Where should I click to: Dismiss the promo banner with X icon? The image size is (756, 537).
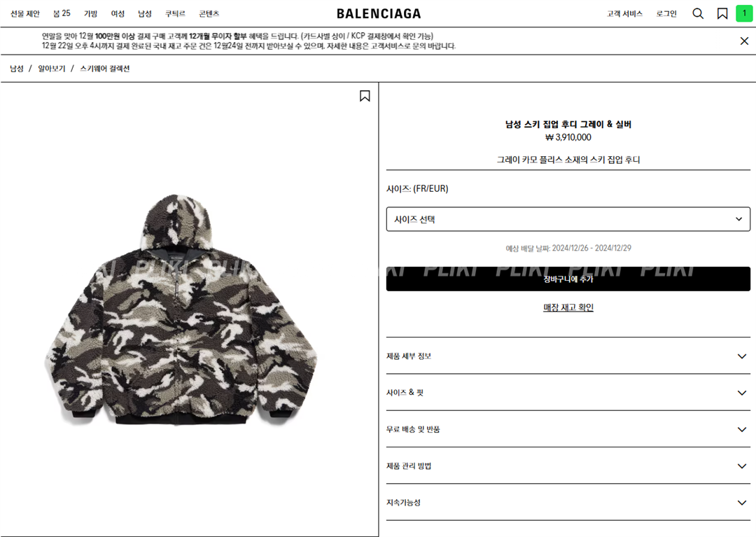744,41
